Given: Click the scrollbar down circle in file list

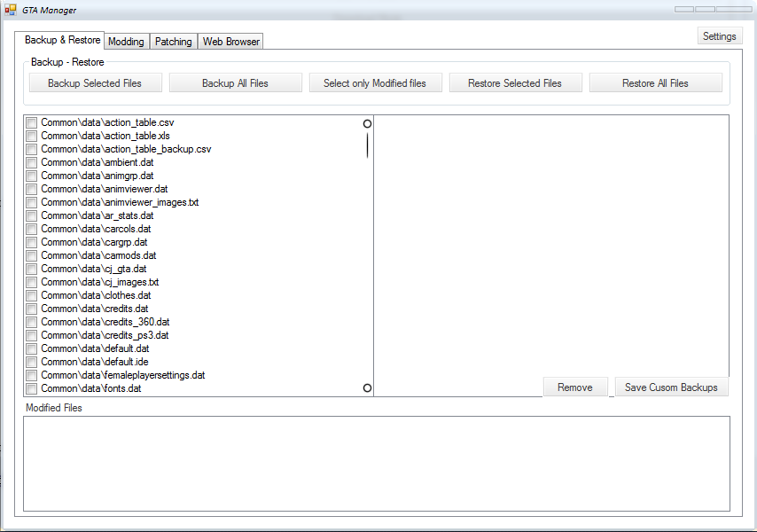Looking at the screenshot, I should [x=367, y=388].
